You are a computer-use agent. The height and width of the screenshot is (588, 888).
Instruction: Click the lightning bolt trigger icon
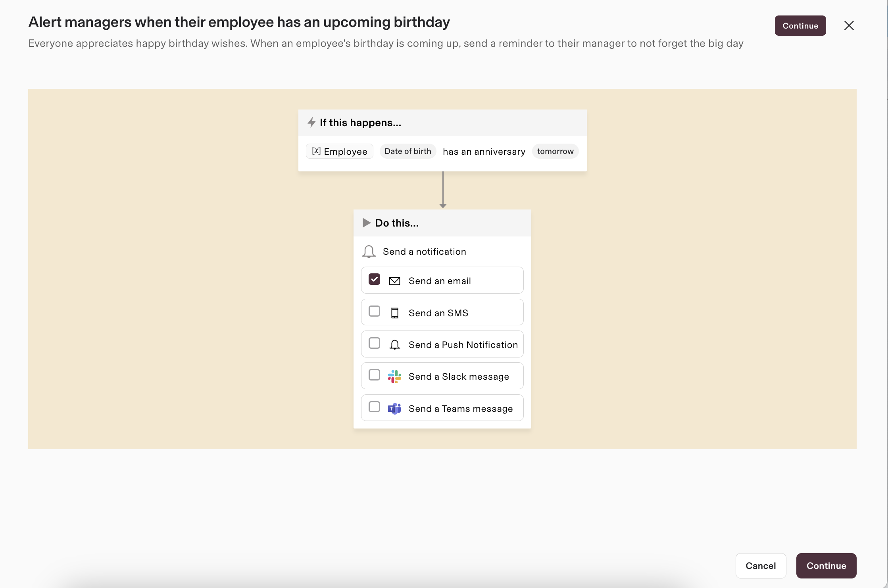pos(311,123)
